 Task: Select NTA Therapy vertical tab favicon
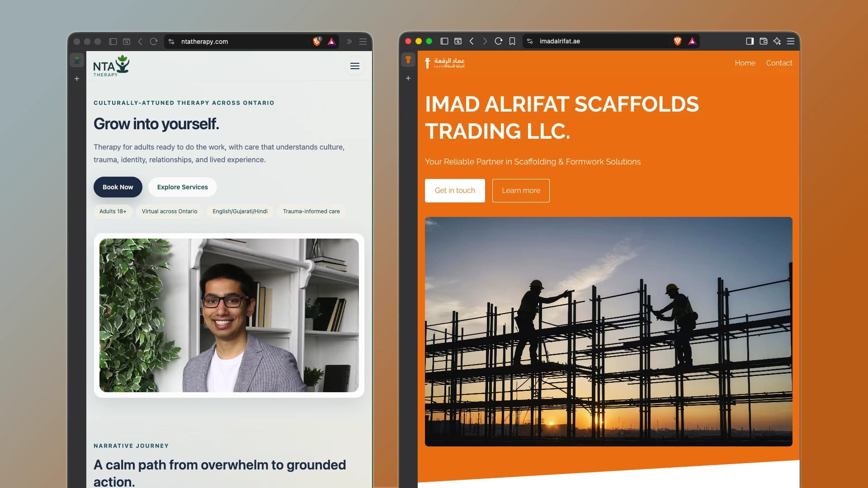(x=77, y=60)
